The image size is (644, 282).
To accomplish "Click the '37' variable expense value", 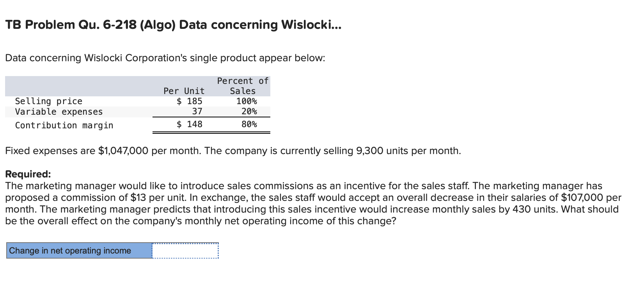I will click(x=198, y=112).
